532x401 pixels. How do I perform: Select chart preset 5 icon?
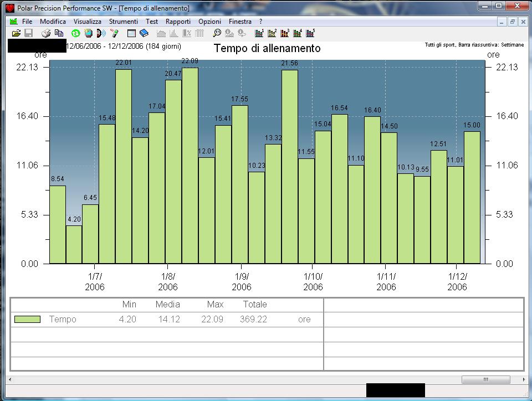(310, 33)
